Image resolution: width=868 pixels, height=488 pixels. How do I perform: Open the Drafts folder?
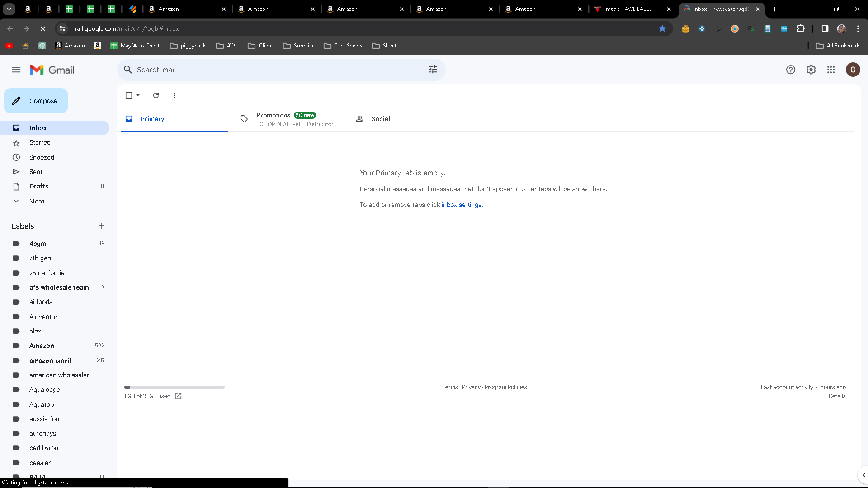[55, 186]
